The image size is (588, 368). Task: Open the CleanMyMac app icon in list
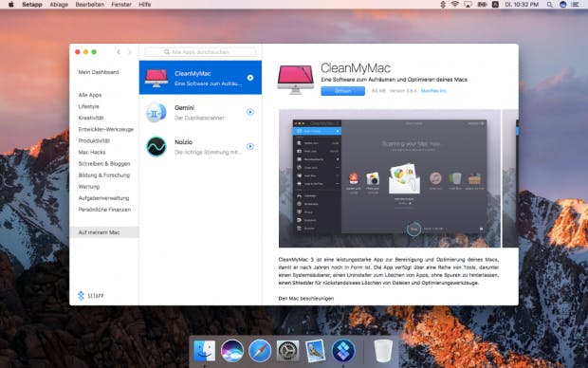pyautogui.click(x=156, y=78)
